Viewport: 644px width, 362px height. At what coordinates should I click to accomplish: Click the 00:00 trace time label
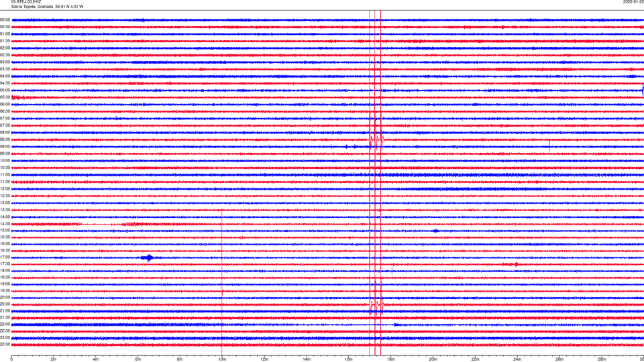(x=5, y=19)
